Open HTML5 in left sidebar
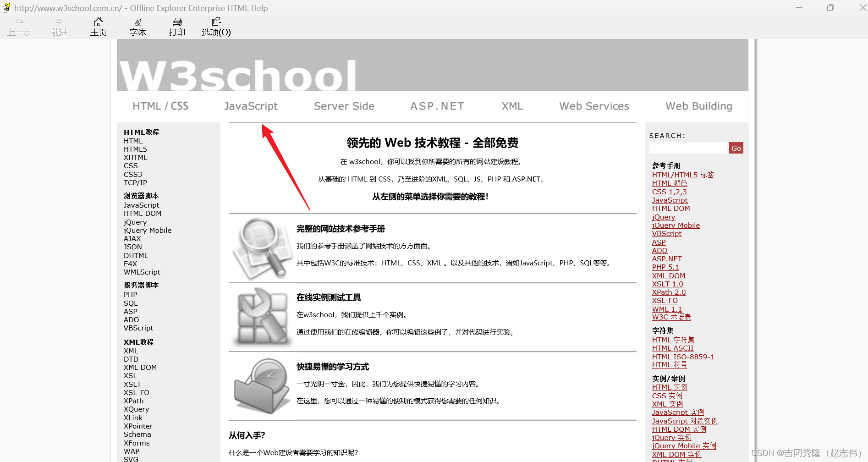Image resolution: width=868 pixels, height=462 pixels. (135, 149)
